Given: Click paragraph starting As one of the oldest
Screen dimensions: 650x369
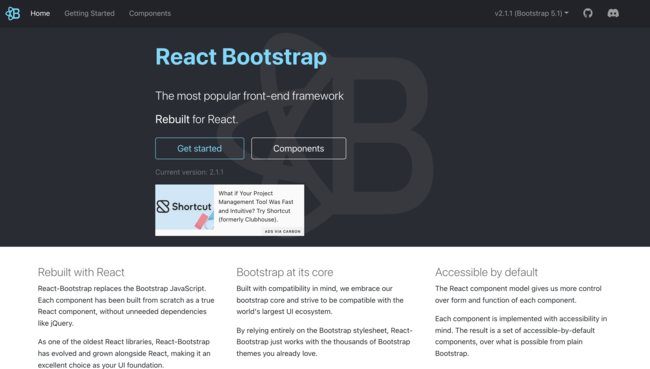Looking at the screenshot, I should click(x=124, y=353).
